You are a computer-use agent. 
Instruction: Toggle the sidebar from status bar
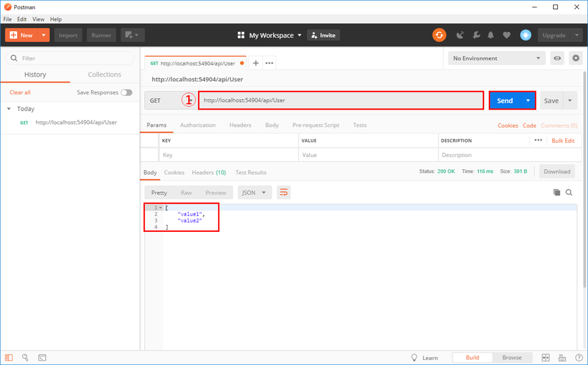9,358
